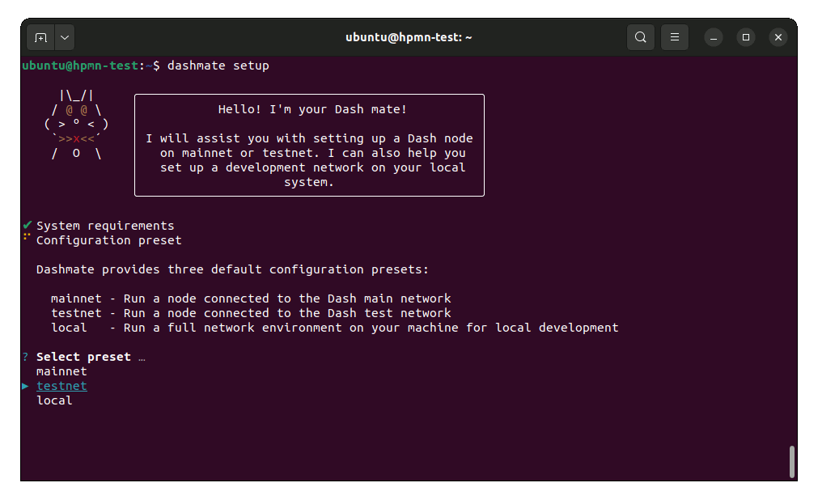Open the hamburger menu
The width and height of the screenshot is (818, 504).
[x=675, y=37]
